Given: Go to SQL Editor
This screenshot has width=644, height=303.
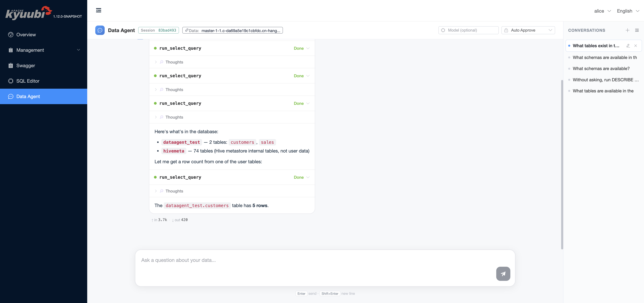Looking at the screenshot, I should (x=43, y=81).
